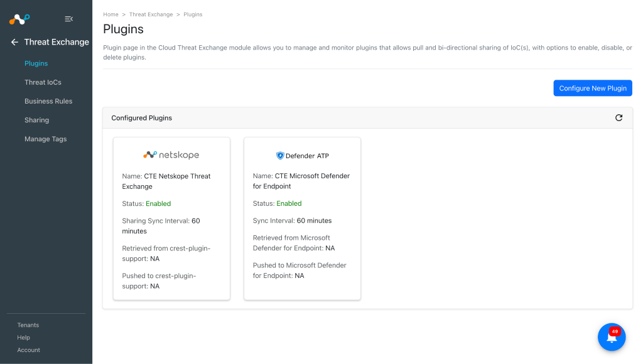Click 'Sharing Sync Interval: 60 minutes' text
643x364 pixels.
click(x=161, y=226)
